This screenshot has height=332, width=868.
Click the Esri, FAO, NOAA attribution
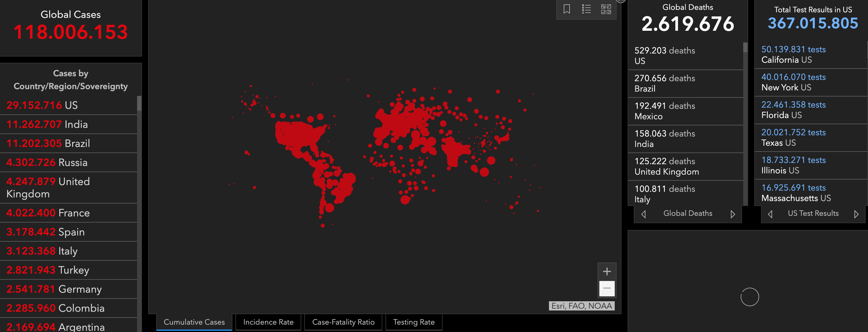click(x=581, y=306)
